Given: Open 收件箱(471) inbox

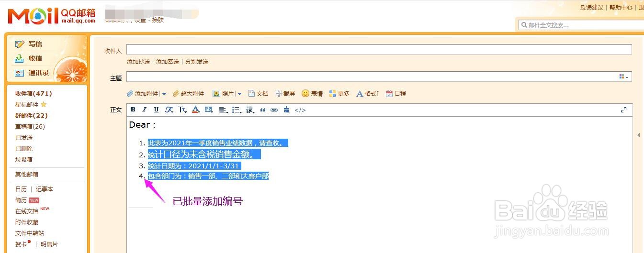Looking at the screenshot, I should pos(34,94).
